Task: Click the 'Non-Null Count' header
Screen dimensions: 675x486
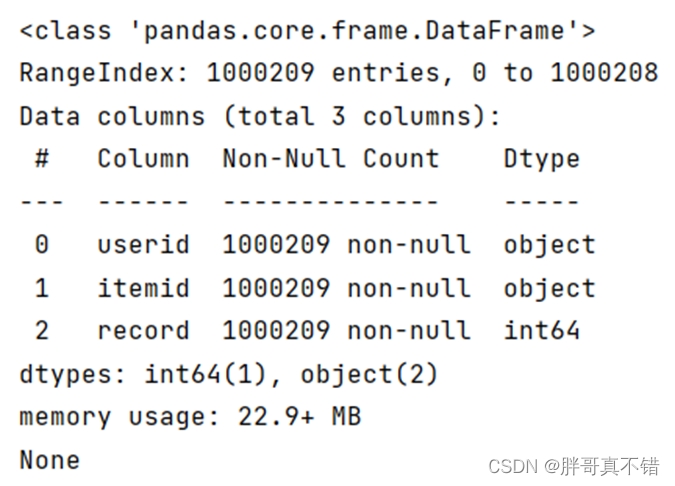Action: (331, 158)
